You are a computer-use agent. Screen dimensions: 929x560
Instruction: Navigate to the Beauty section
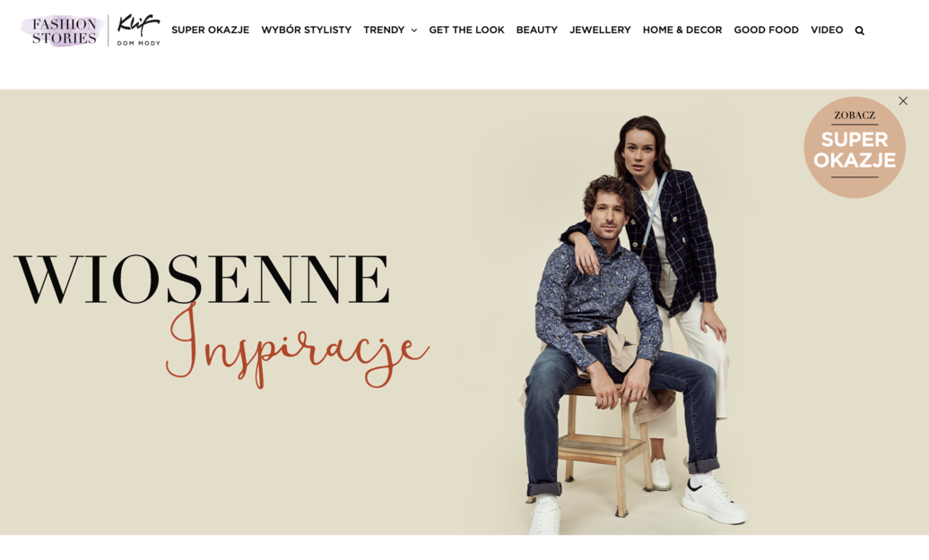point(537,30)
